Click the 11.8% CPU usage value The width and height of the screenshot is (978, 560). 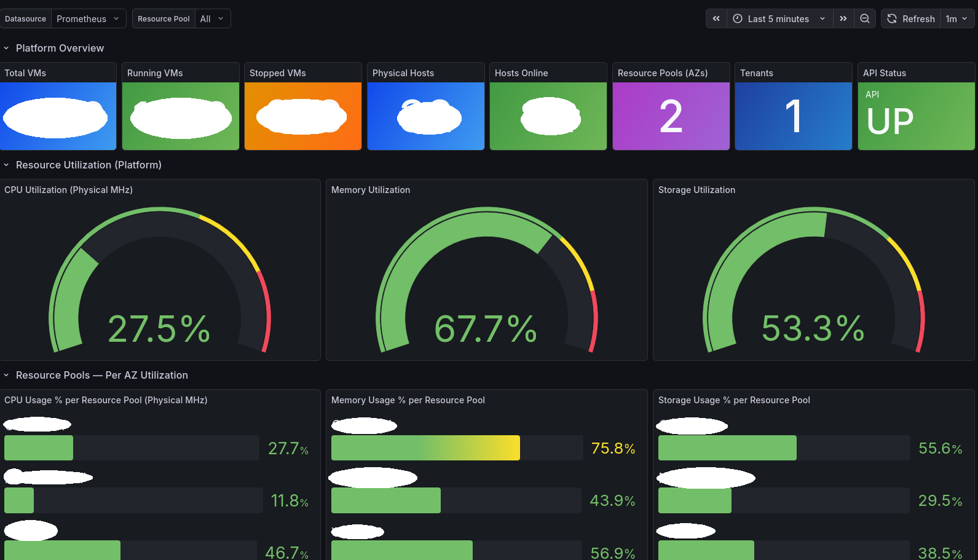coord(290,501)
